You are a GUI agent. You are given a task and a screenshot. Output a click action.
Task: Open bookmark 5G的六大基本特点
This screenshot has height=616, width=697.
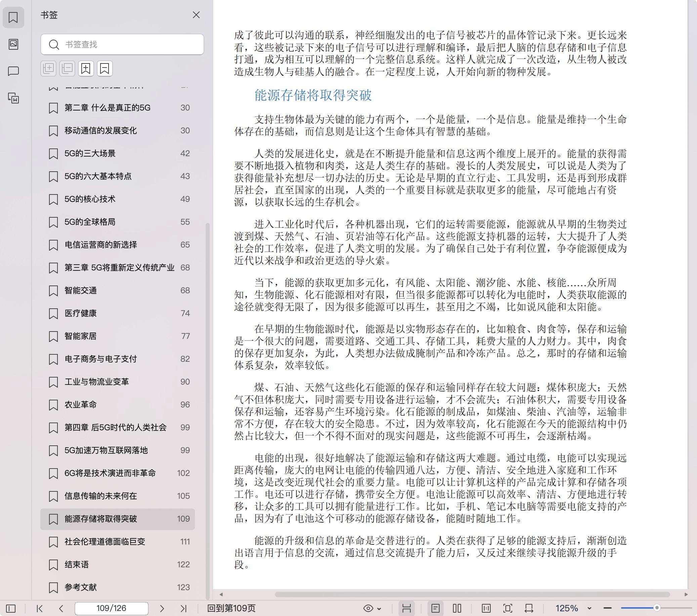[x=118, y=176]
